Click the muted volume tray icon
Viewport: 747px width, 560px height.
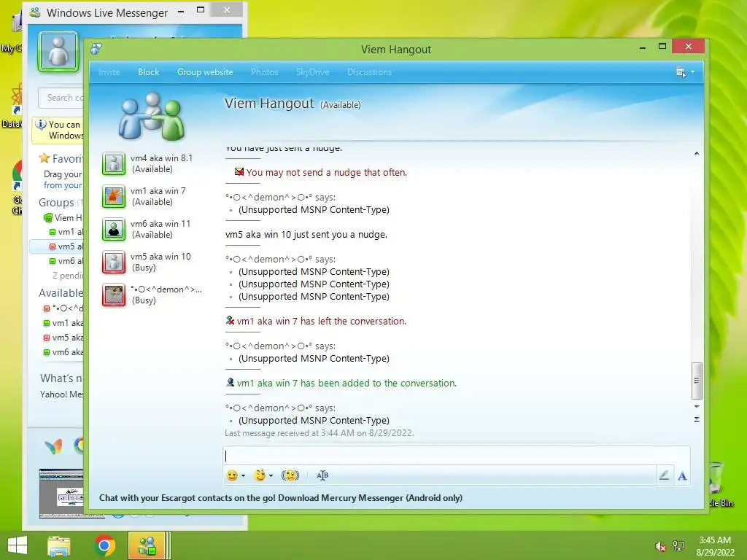click(660, 546)
